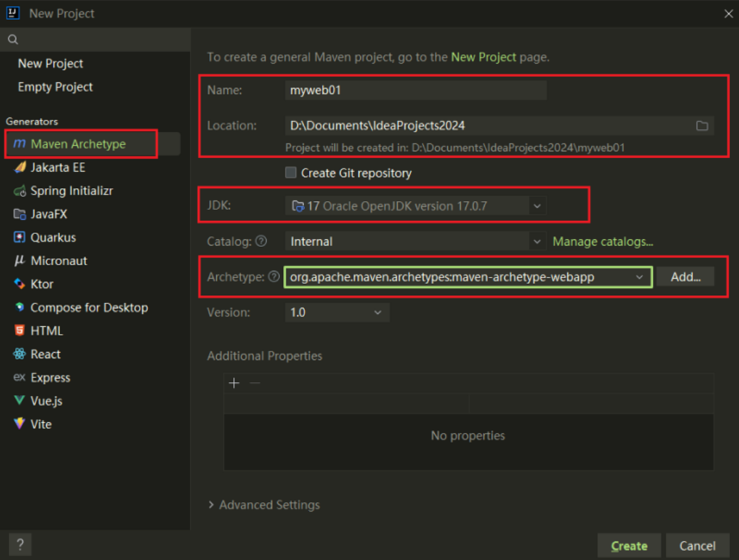
Task: Click the Compose for Desktop icon
Action: click(x=20, y=308)
